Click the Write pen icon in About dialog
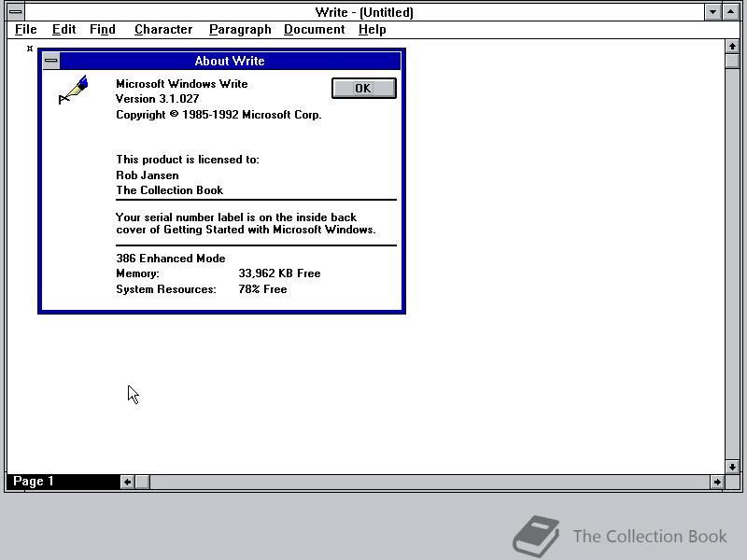The image size is (747, 560). point(73,90)
